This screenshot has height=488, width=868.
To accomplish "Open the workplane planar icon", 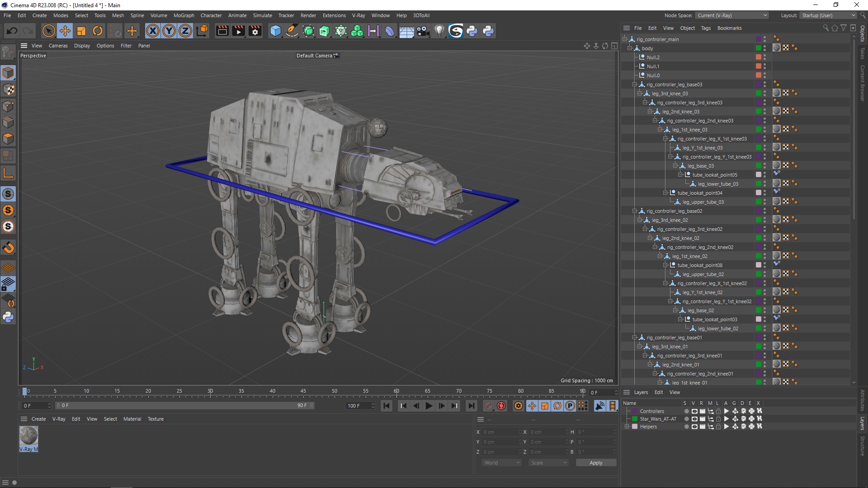I will pyautogui.click(x=8, y=268).
